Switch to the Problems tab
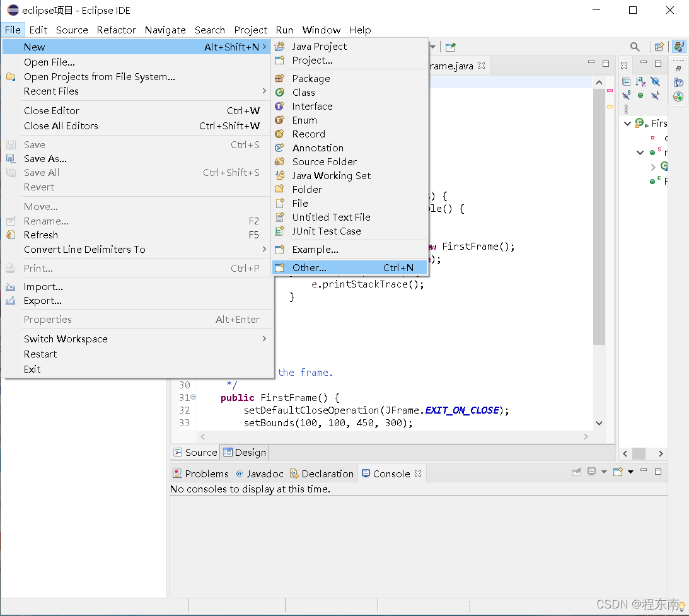The image size is (689, 616). tap(201, 474)
